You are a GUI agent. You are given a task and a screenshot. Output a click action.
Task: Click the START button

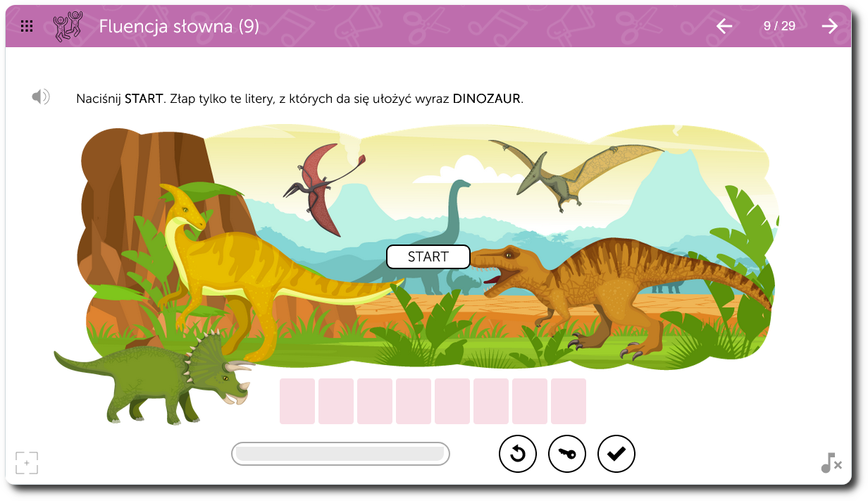point(428,257)
